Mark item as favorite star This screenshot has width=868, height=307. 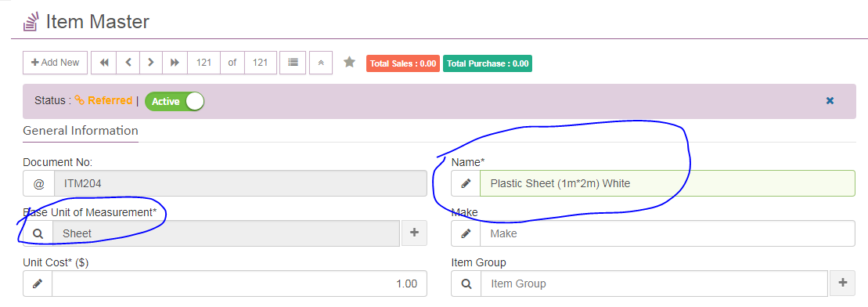[x=349, y=62]
